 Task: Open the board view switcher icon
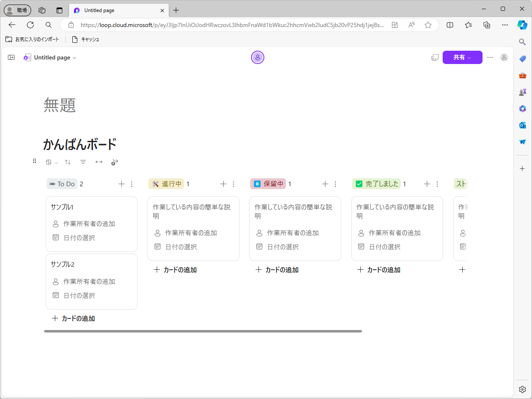(x=49, y=162)
